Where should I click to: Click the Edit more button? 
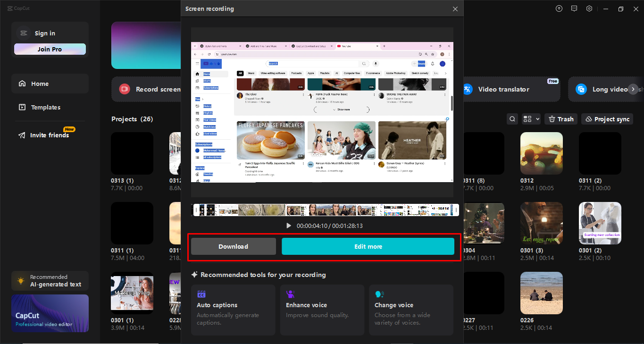pos(368,246)
